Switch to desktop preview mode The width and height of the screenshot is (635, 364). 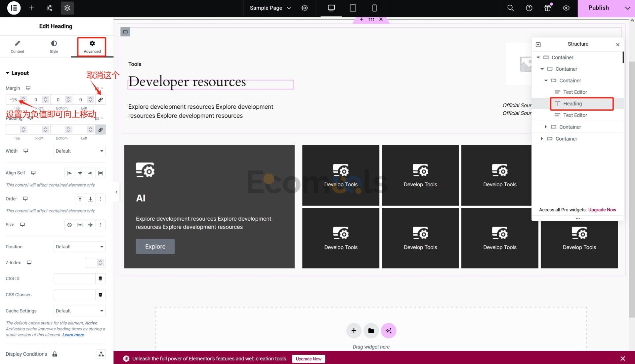[x=331, y=8]
